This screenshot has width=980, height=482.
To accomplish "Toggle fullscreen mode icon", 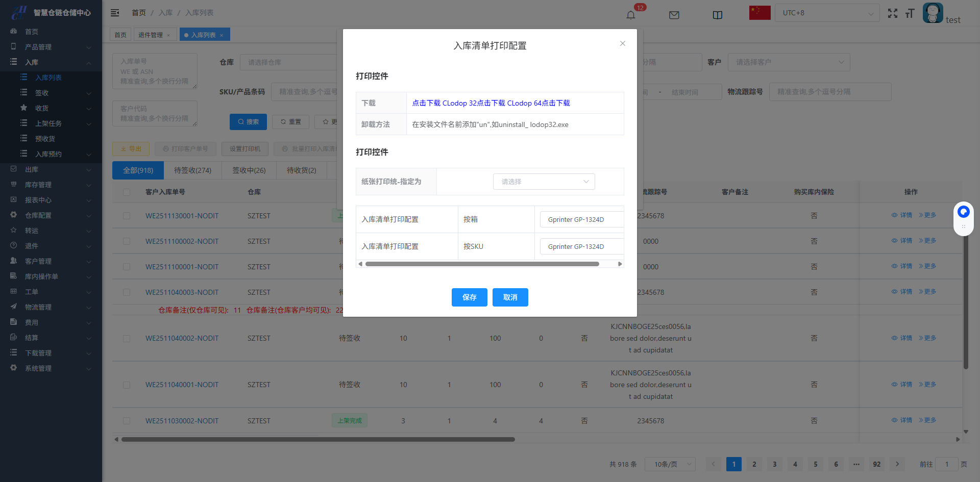I will click(x=892, y=13).
